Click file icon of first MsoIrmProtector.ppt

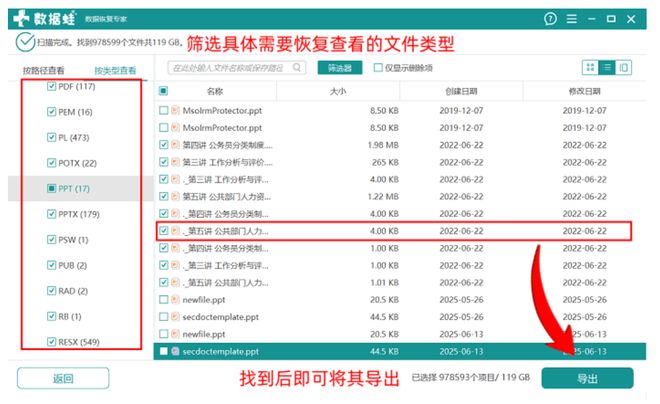[176, 111]
